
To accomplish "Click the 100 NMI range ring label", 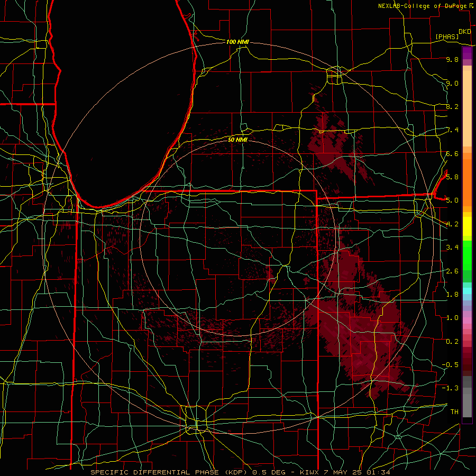I will coord(237,42).
